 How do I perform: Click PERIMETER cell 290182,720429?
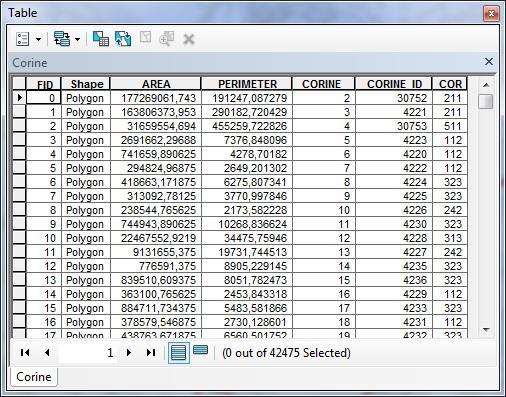[x=247, y=112]
